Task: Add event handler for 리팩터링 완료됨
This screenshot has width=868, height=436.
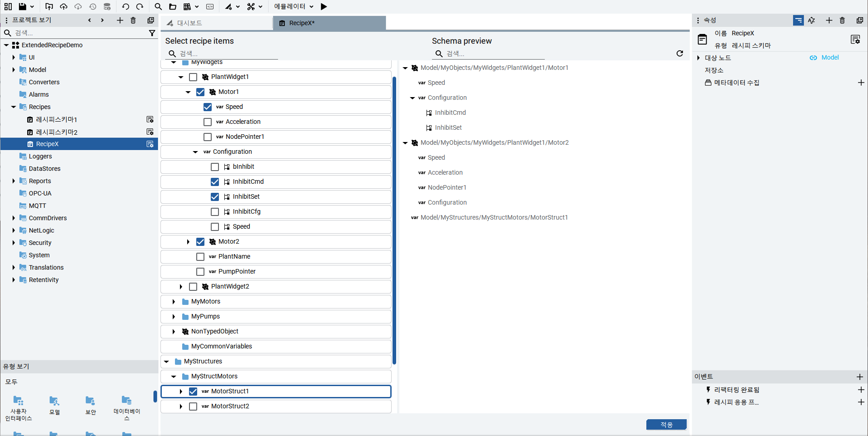Action: (861, 390)
